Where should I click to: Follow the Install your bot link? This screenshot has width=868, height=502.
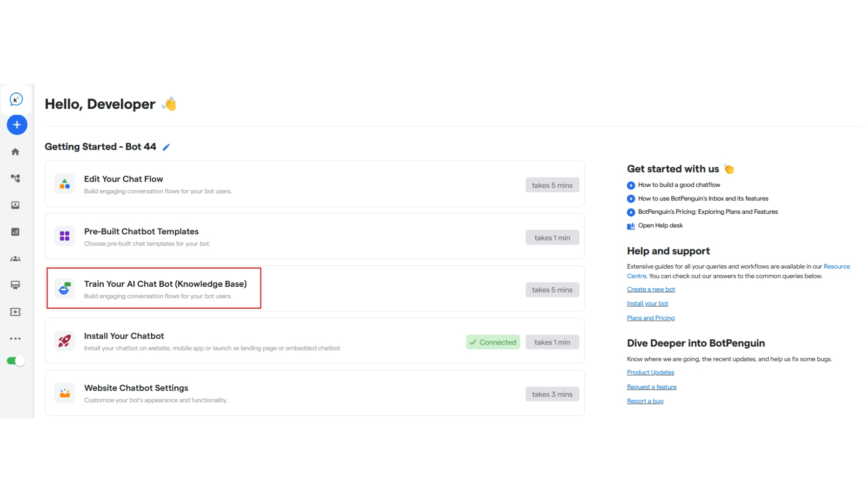click(647, 304)
